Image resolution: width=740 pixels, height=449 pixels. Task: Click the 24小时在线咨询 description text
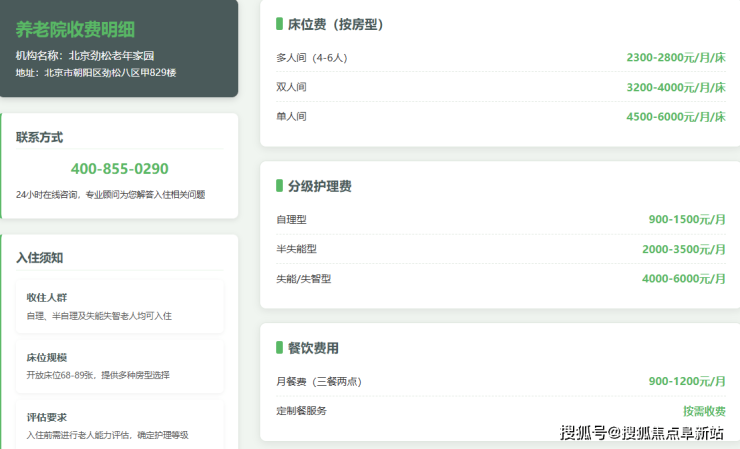(x=110, y=195)
